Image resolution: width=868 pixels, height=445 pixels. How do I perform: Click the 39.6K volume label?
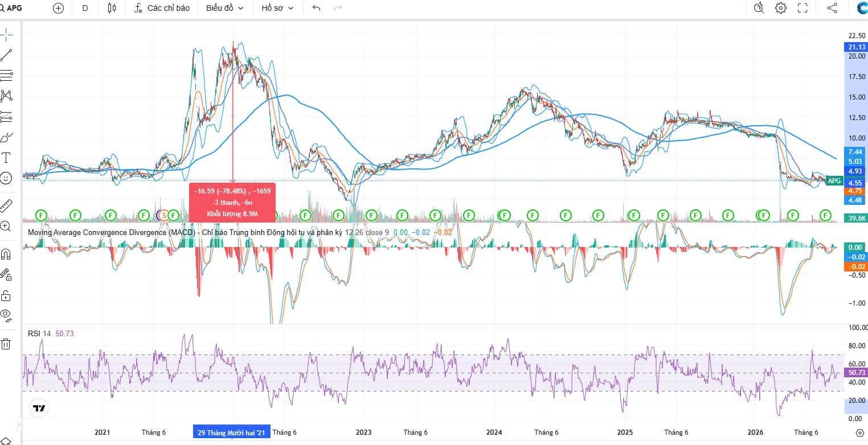point(856,218)
